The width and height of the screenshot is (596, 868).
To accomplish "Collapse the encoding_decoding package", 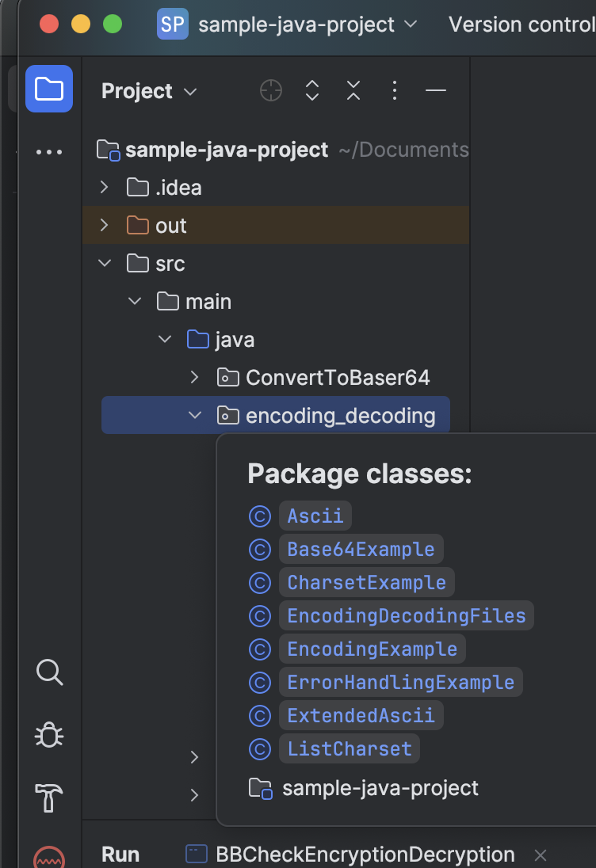I will click(194, 415).
